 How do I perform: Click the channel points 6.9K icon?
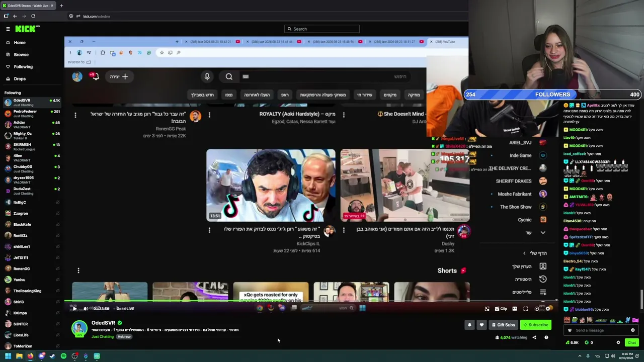(573, 343)
